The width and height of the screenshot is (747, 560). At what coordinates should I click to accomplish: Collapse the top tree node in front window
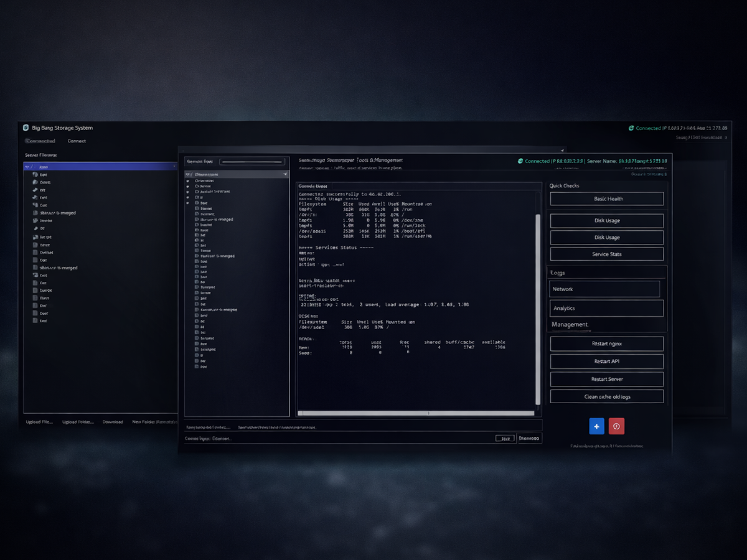[188, 175]
